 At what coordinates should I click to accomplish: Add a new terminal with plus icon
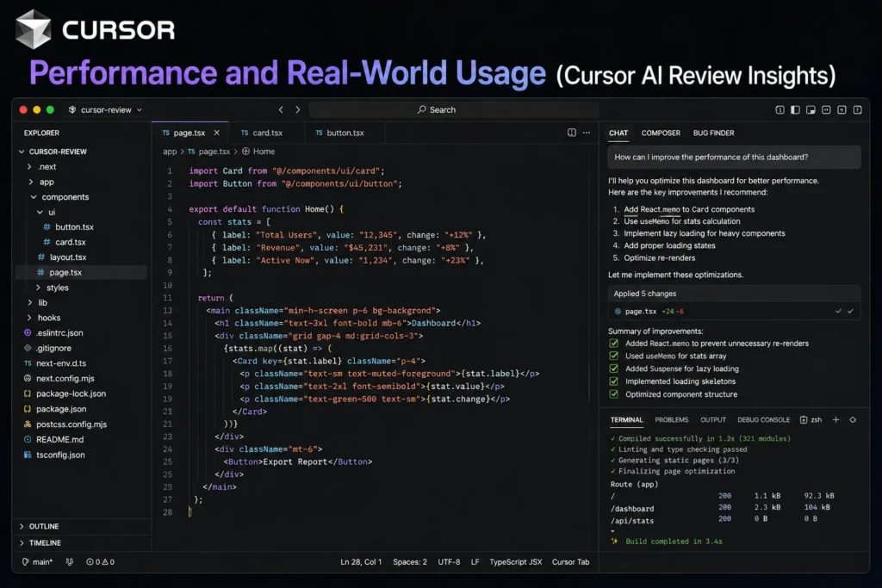[x=835, y=420]
